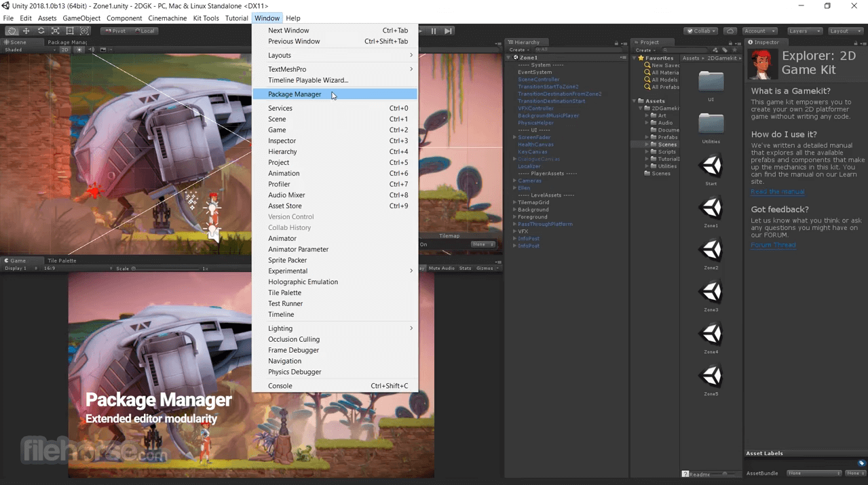Open the Help menu
868x485 pixels.
(293, 18)
